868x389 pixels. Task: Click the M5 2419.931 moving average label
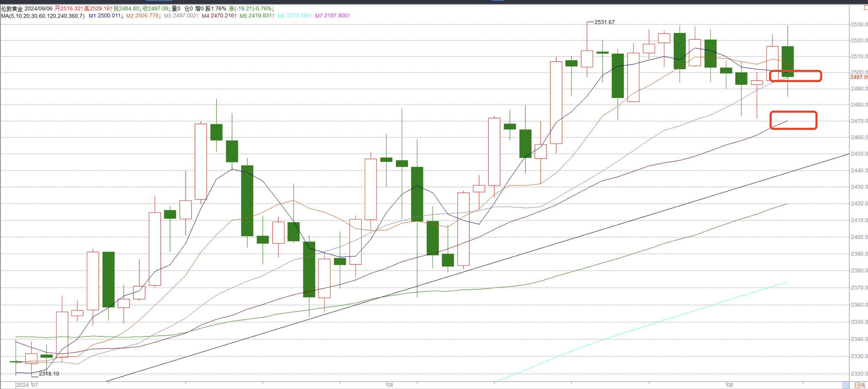pos(257,16)
